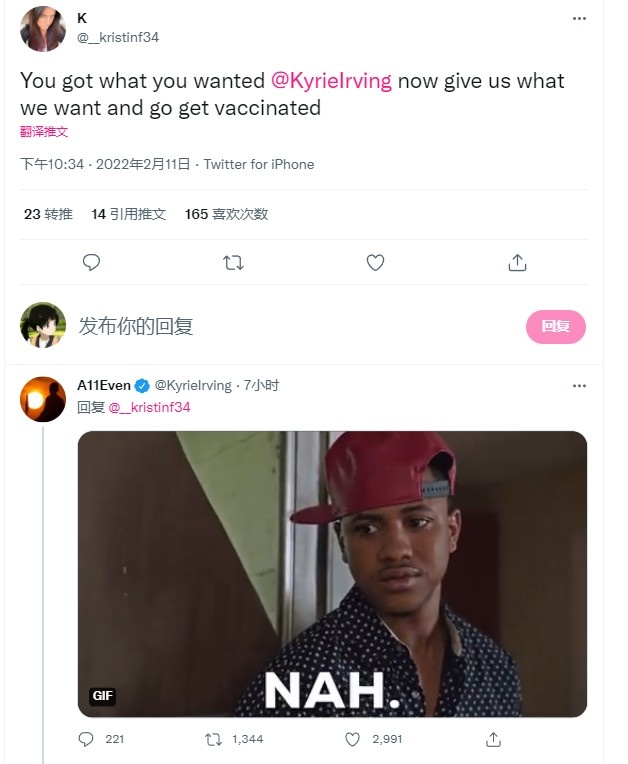
Task: View the 165 喜欢次数 likes list
Action: tap(226, 214)
